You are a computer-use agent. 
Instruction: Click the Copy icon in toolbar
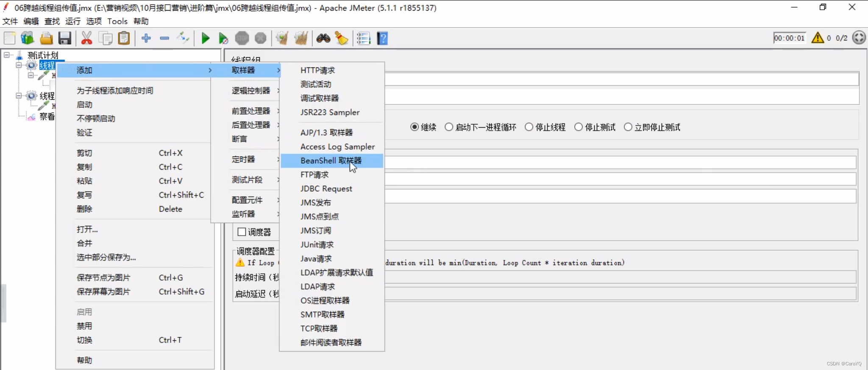(x=105, y=38)
